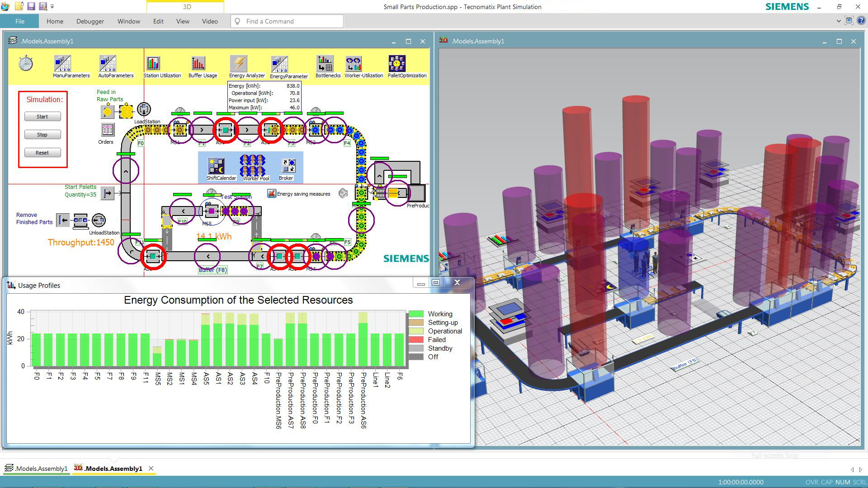Image resolution: width=868 pixels, height=488 pixels.
Task: Click the Start simulation button
Action: (42, 116)
